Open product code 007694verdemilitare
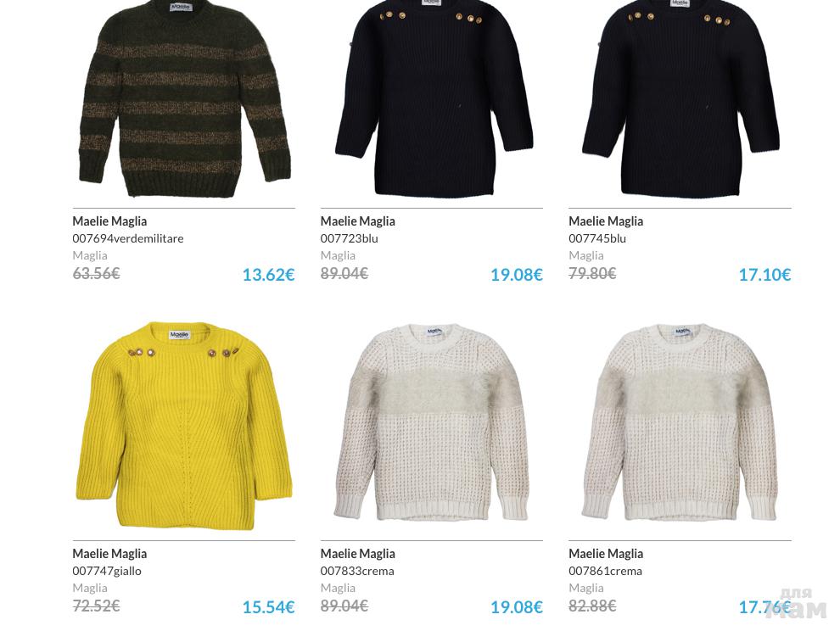Viewport: 840px width, 631px height. (128, 238)
